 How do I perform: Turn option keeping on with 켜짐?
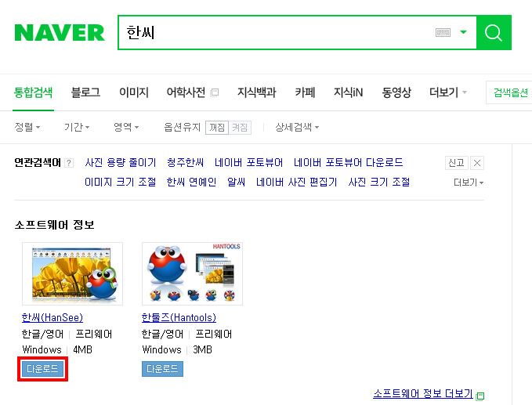click(240, 128)
